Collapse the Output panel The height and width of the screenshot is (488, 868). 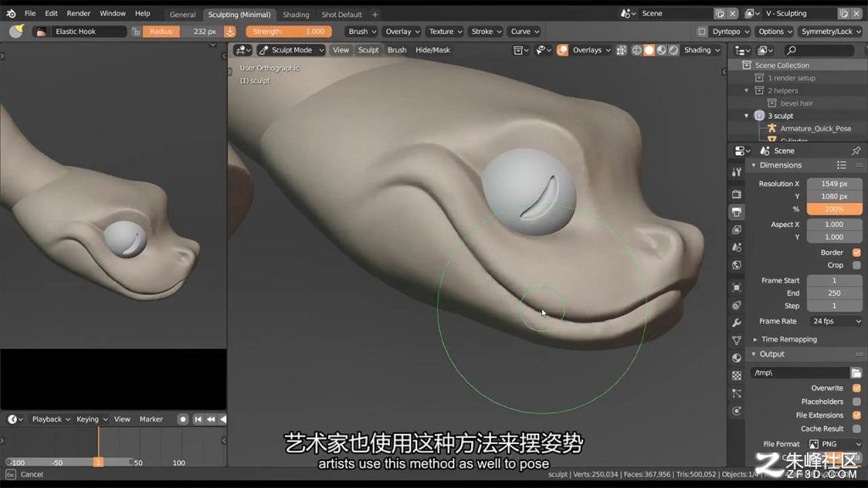(771, 354)
